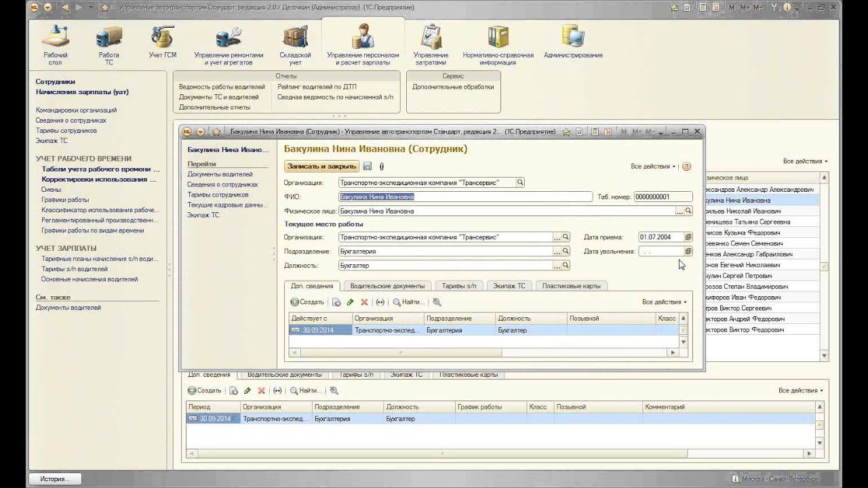The width and height of the screenshot is (868, 488).
Task: Open help question mark in employee form
Action: point(686,166)
